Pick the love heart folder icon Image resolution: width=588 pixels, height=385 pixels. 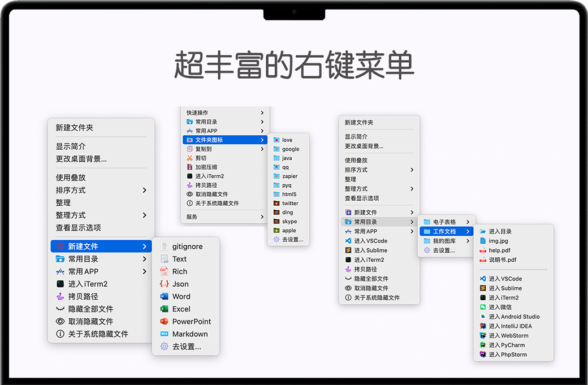(276, 140)
